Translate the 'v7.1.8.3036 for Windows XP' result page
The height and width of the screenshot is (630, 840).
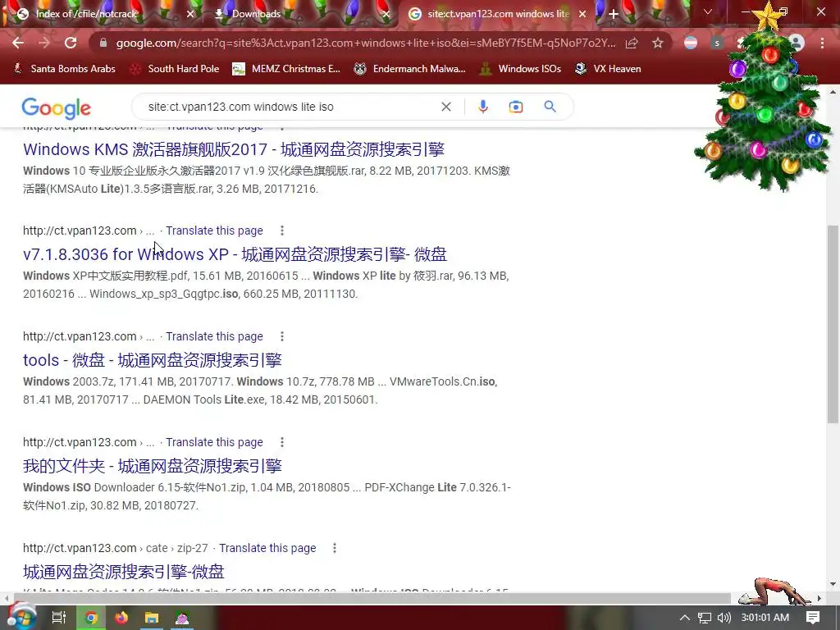[x=214, y=231]
